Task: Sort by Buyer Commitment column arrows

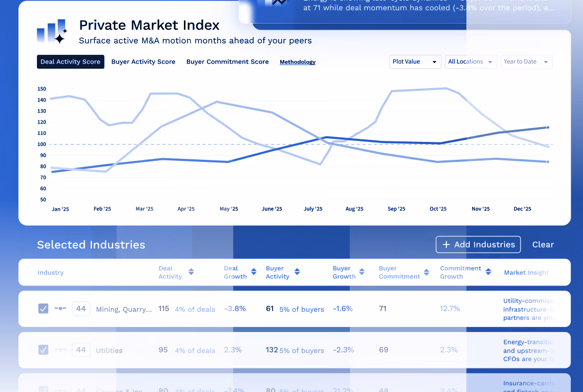Action: click(426, 272)
